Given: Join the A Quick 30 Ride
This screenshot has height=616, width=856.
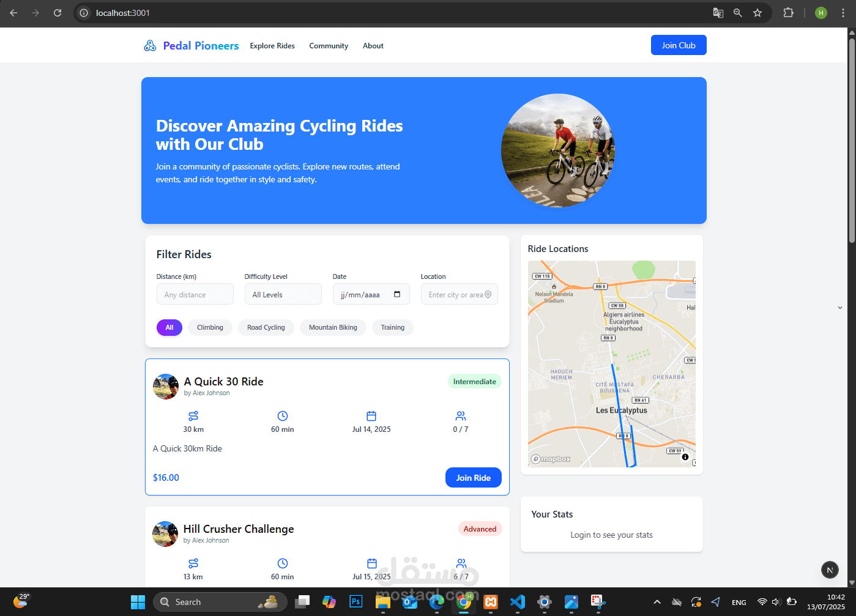Looking at the screenshot, I should click(473, 477).
